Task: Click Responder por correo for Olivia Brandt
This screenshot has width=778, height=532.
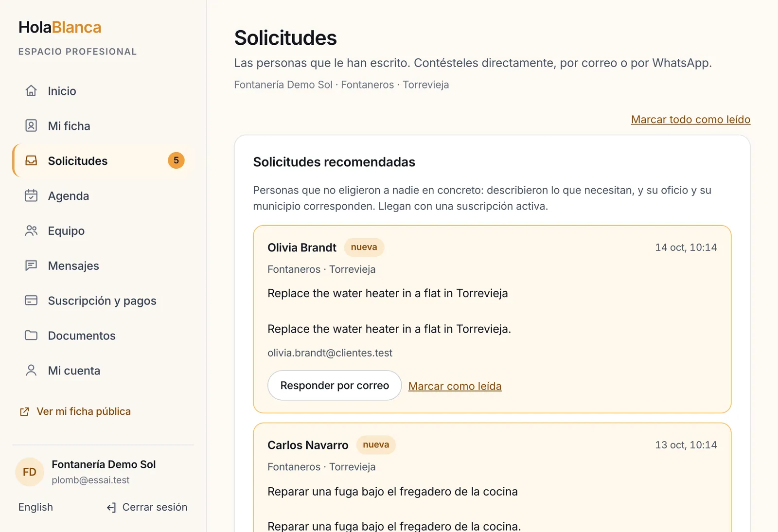Action: tap(335, 386)
